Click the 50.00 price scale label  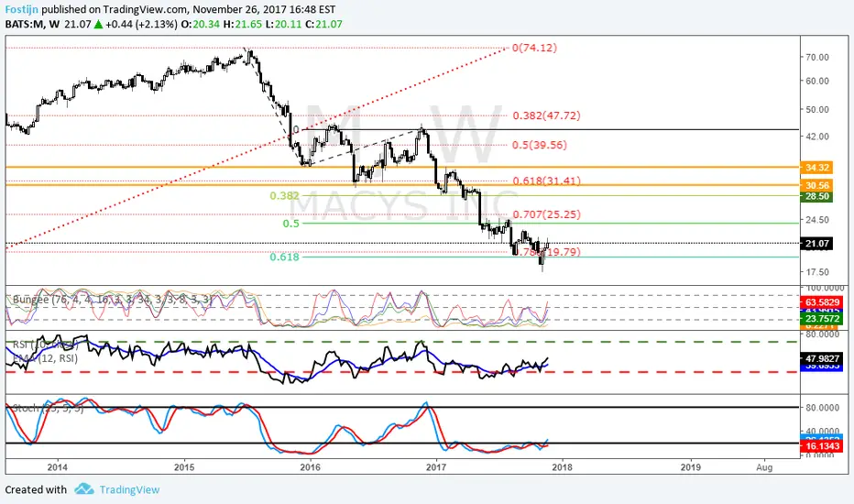point(816,110)
